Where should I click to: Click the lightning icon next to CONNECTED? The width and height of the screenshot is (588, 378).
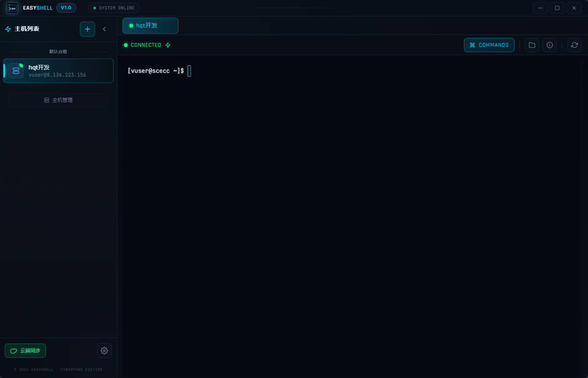(168, 45)
